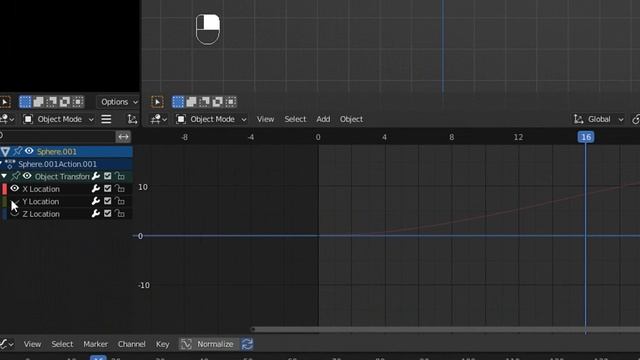Choose 'subtract selection' mode in right viewport
This screenshot has height=360, width=640.
[x=204, y=102]
